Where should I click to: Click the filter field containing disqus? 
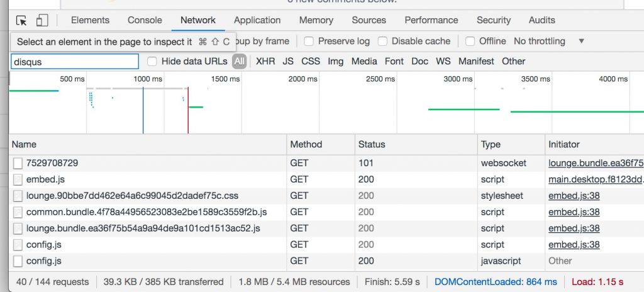click(x=75, y=62)
